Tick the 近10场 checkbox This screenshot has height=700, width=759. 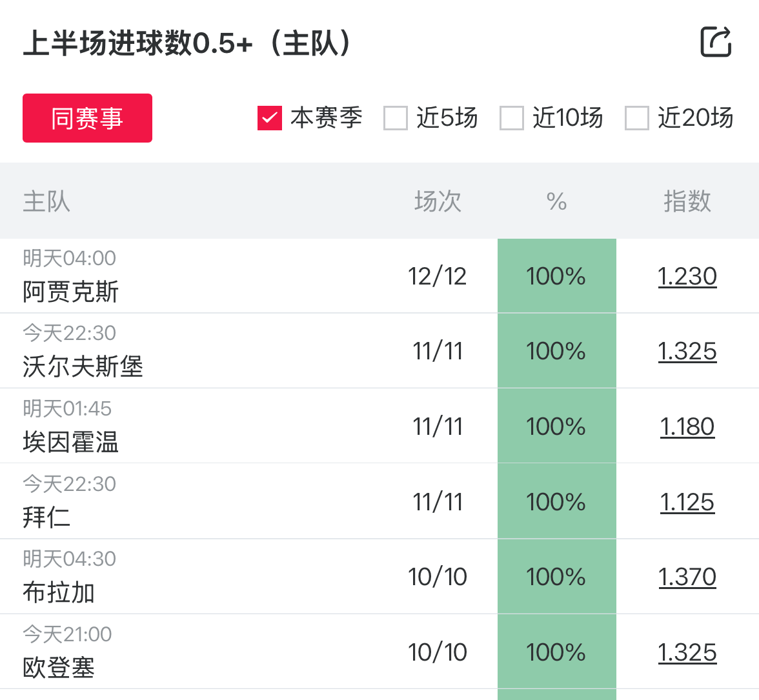(512, 118)
